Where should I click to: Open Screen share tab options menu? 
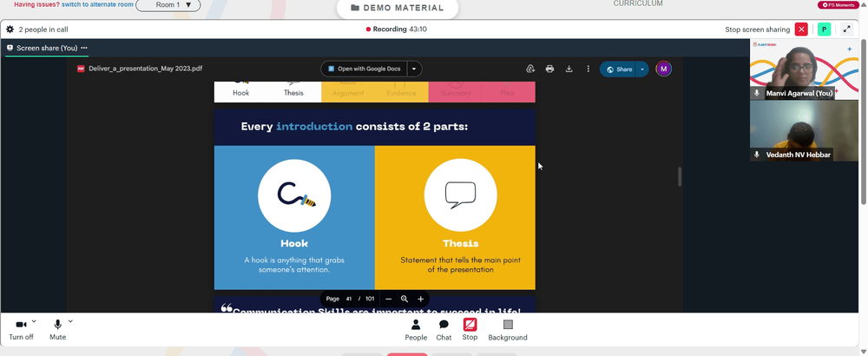tap(84, 48)
